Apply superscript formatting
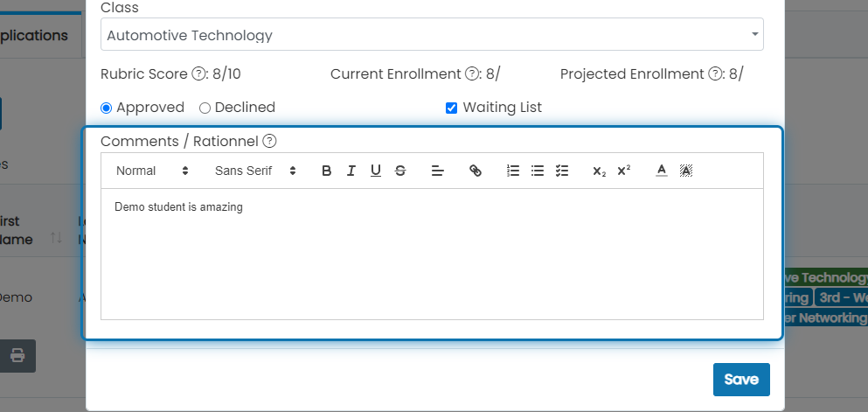Screen dimensions: 868x412 (x=624, y=171)
